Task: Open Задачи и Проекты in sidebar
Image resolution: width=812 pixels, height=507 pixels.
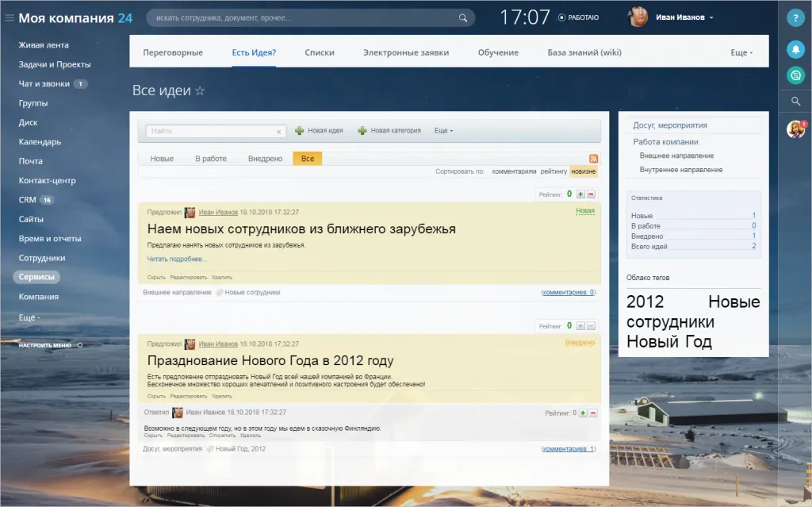Action: [55, 64]
